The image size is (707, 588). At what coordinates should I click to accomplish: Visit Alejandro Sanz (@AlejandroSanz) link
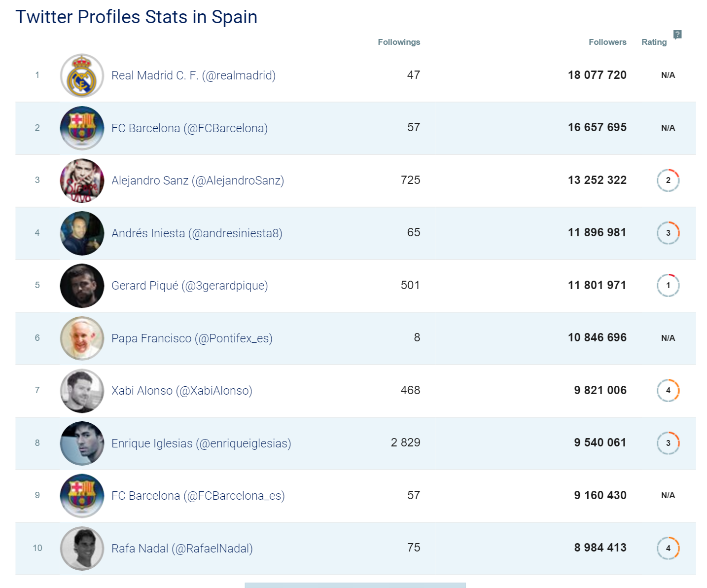[x=198, y=181]
